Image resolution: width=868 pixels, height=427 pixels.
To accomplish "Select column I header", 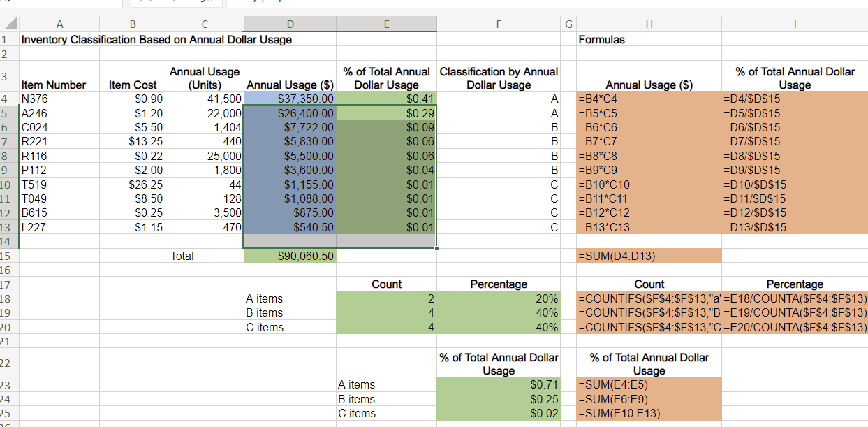I will click(795, 23).
